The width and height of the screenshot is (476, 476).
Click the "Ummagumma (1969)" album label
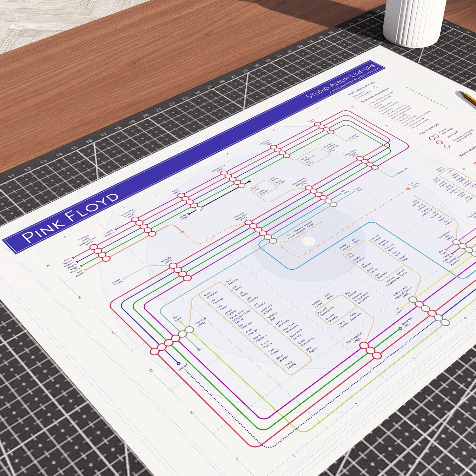click(x=218, y=169)
